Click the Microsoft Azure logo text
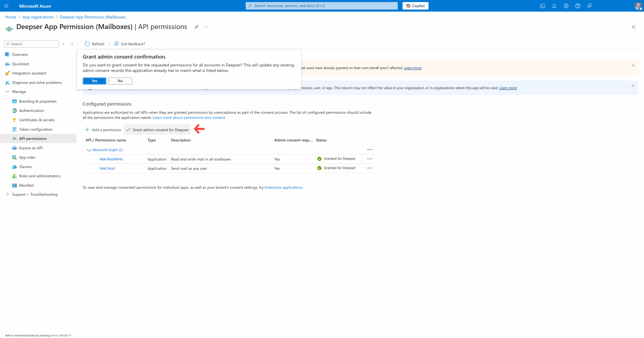Image resolution: width=644 pixels, height=338 pixels. [35, 6]
